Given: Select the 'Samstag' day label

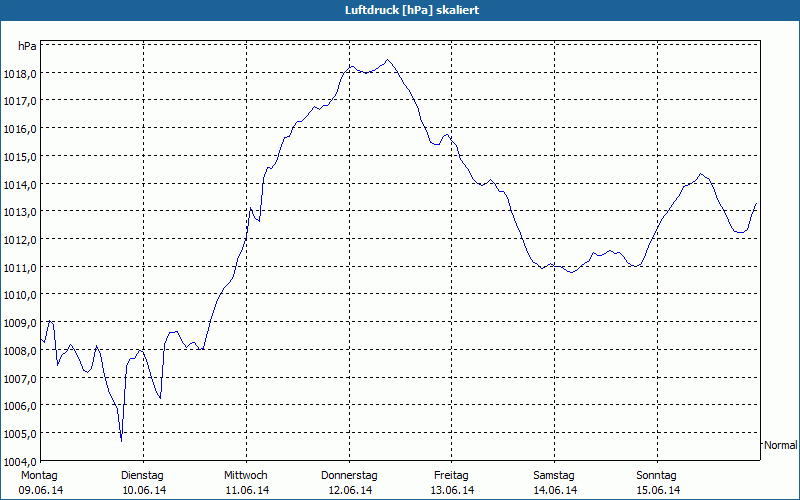Looking at the screenshot, I should pyautogui.click(x=554, y=475).
